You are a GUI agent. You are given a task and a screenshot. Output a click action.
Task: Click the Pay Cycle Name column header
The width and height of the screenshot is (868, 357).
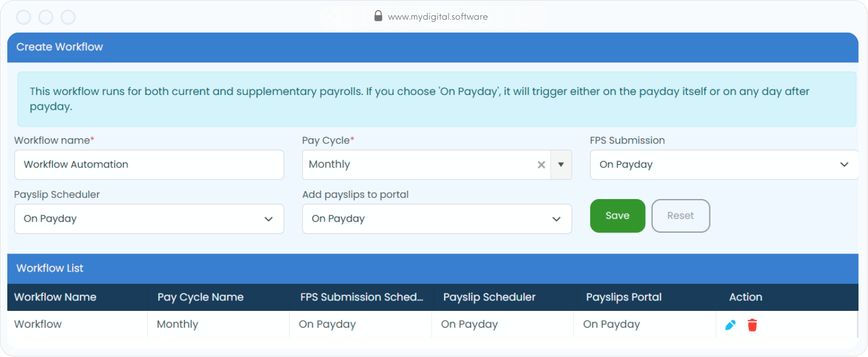click(x=200, y=297)
